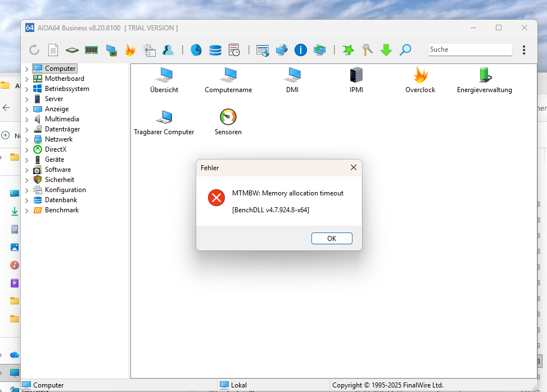Click the green download arrow toolbar icon

386,50
